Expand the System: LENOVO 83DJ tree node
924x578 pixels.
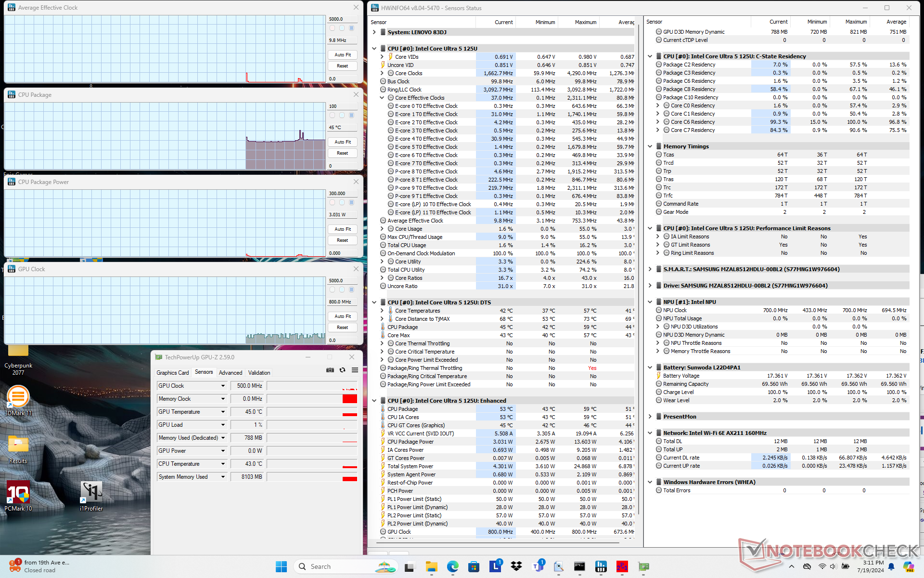coord(374,32)
